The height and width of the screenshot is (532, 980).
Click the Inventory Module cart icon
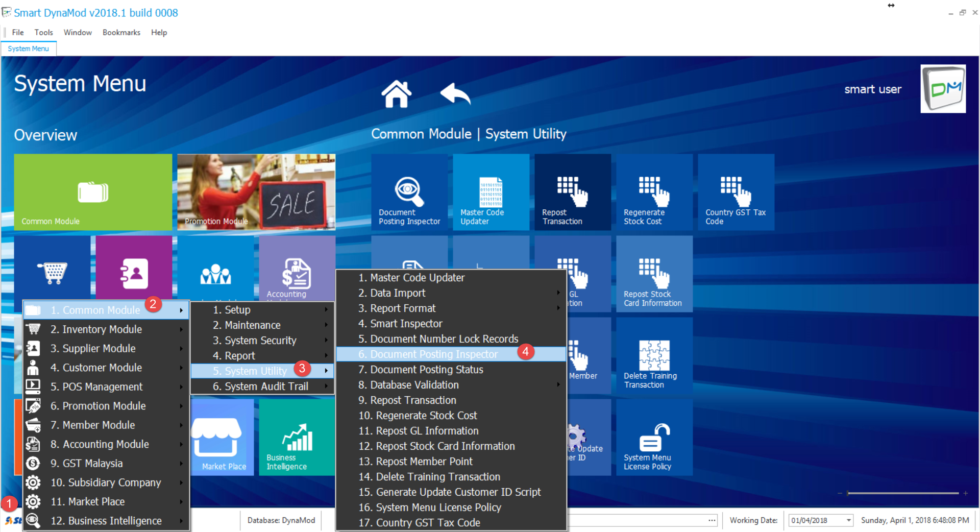[33, 329]
